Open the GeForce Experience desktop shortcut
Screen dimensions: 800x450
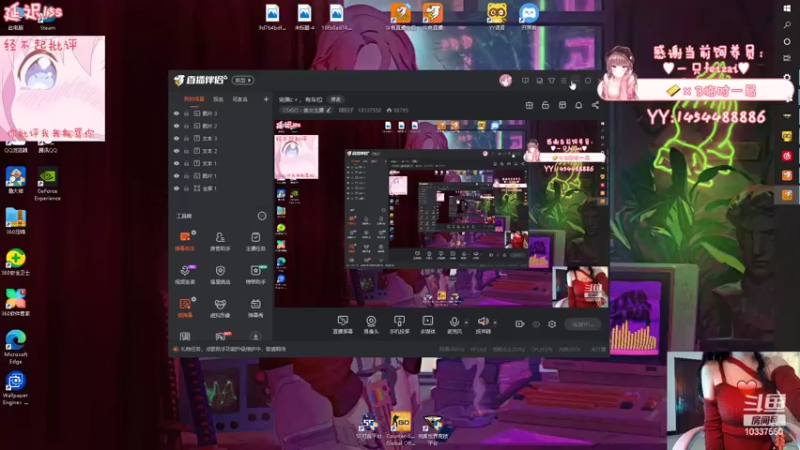(x=47, y=184)
